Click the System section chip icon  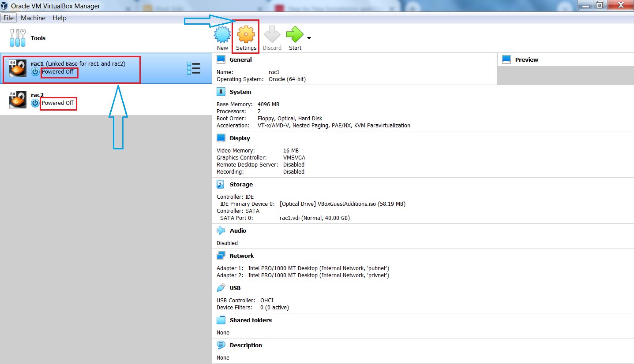(221, 92)
